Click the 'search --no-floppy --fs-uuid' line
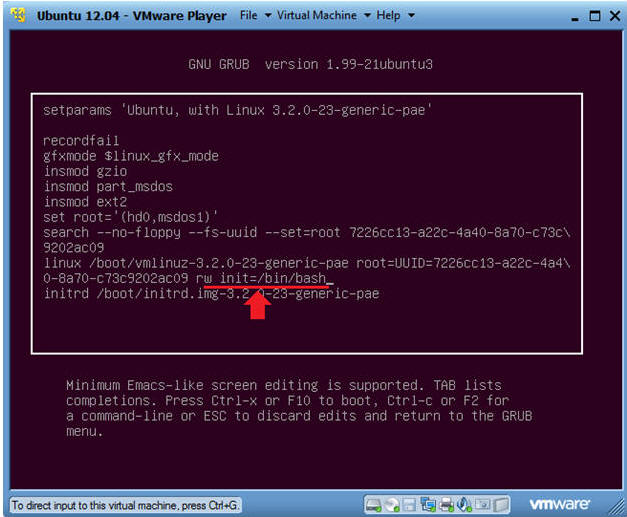 pos(307,232)
